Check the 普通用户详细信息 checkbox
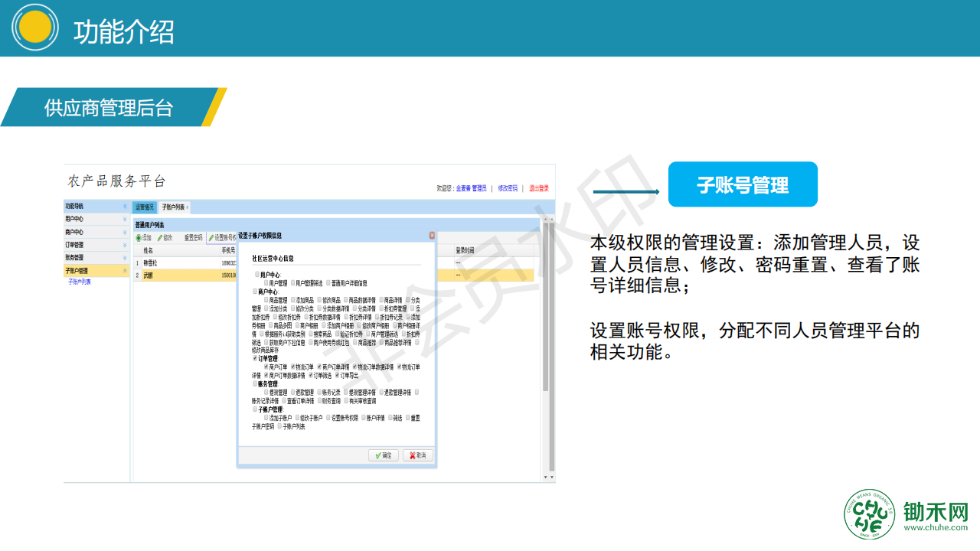980x551 pixels. (328, 283)
